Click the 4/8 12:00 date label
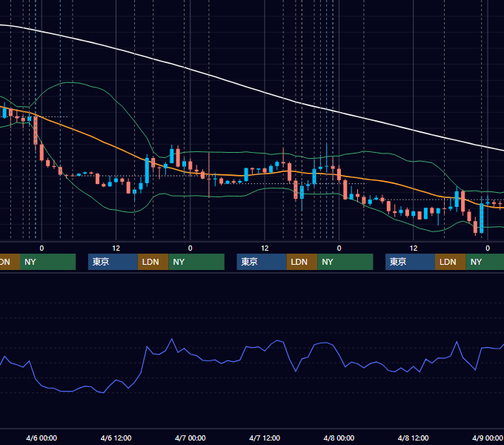504x445 pixels. [413, 438]
